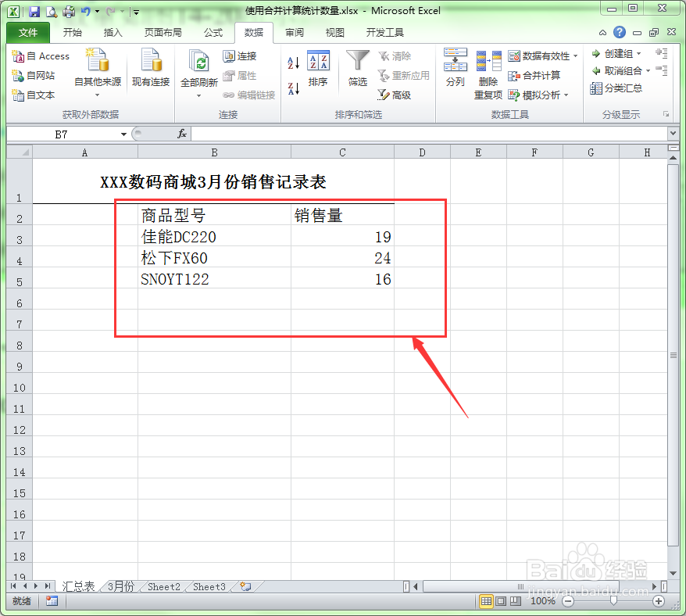Open Customize Quick Access Toolbar dropdown
This screenshot has width=686, height=616.
point(137,13)
